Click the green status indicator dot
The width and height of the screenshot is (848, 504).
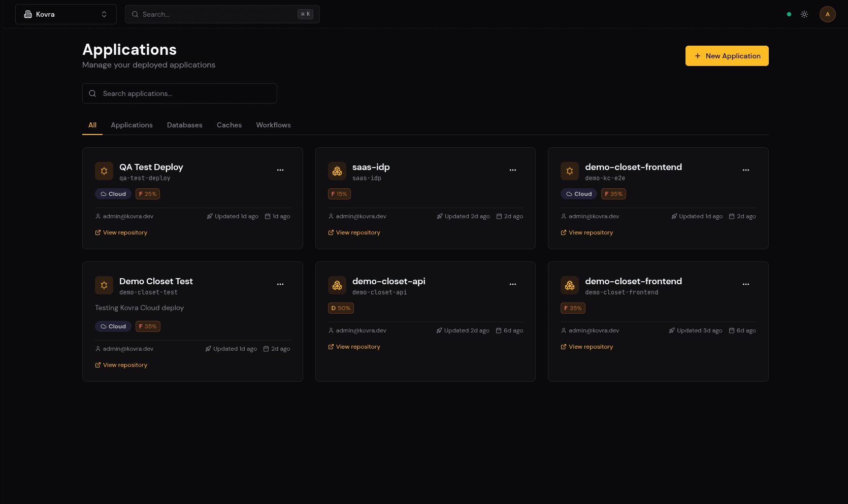coord(789,14)
